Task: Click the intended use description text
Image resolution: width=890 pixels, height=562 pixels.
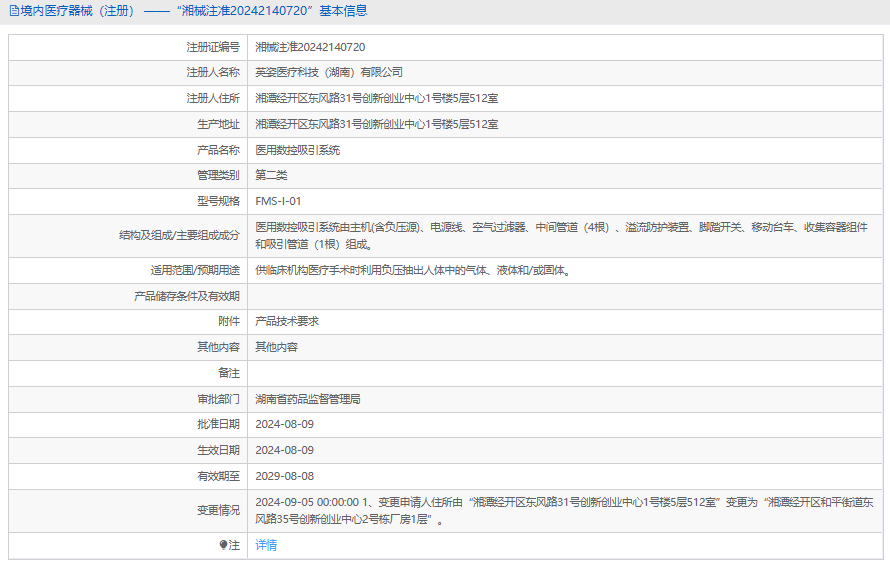Action: [x=413, y=270]
